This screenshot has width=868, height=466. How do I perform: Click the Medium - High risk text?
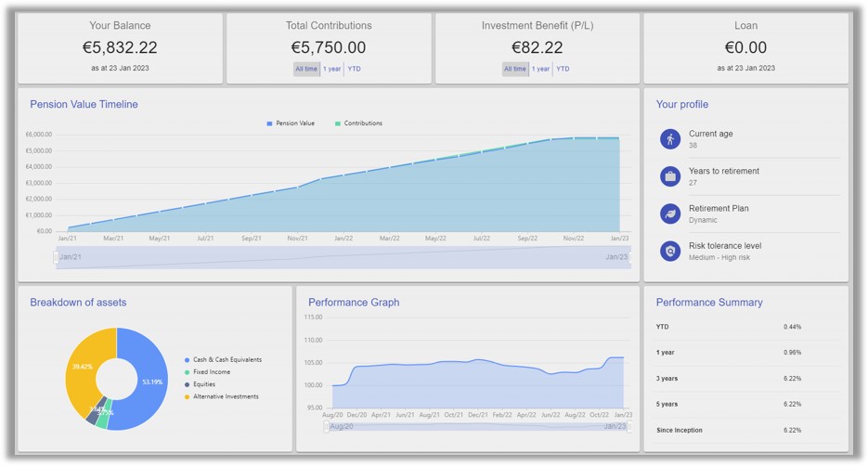(719, 257)
